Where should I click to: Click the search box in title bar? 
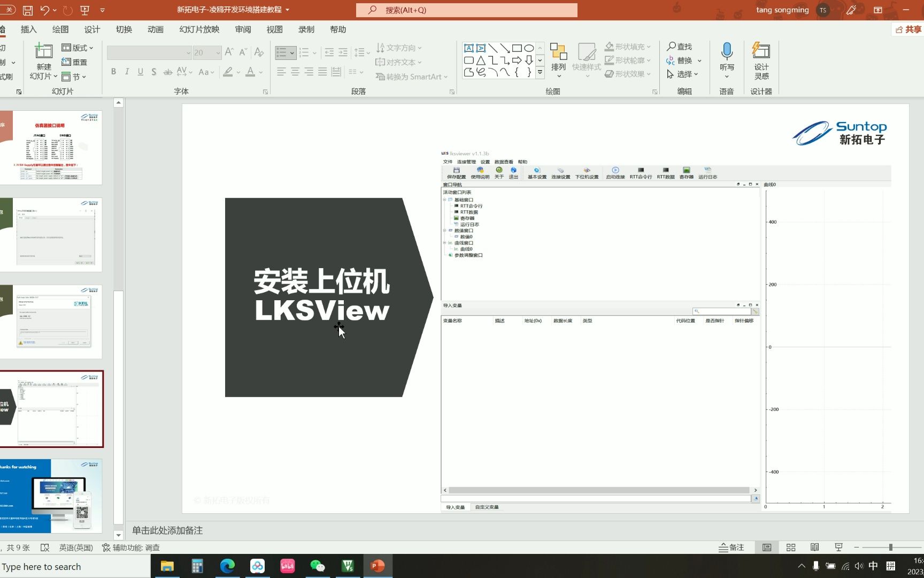[467, 10]
